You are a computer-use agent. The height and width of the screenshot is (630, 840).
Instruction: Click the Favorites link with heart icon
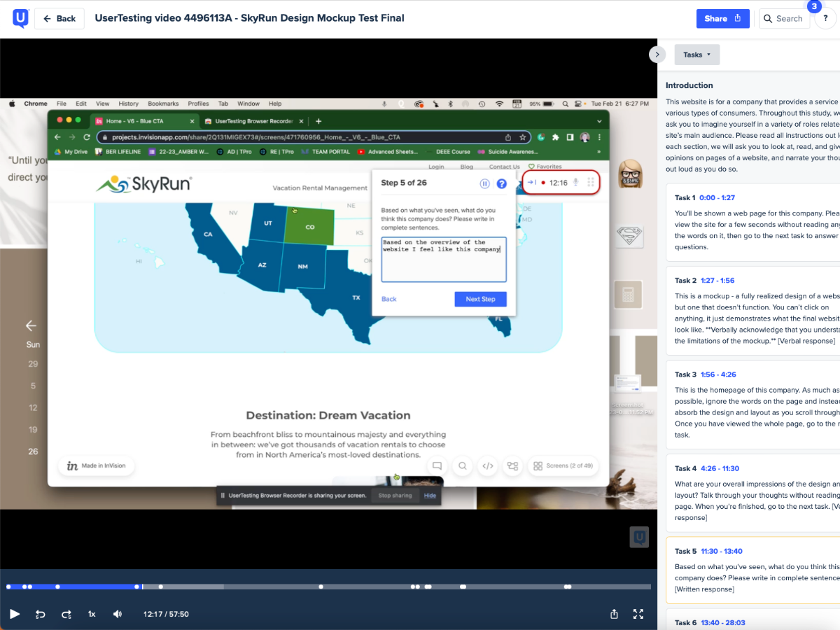pos(545,167)
